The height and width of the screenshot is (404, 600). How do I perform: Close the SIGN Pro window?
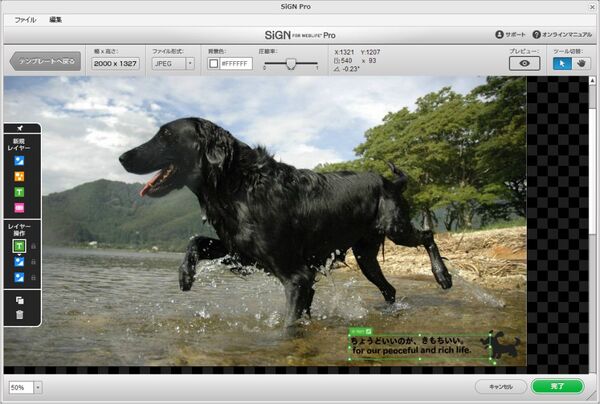[591, 7]
